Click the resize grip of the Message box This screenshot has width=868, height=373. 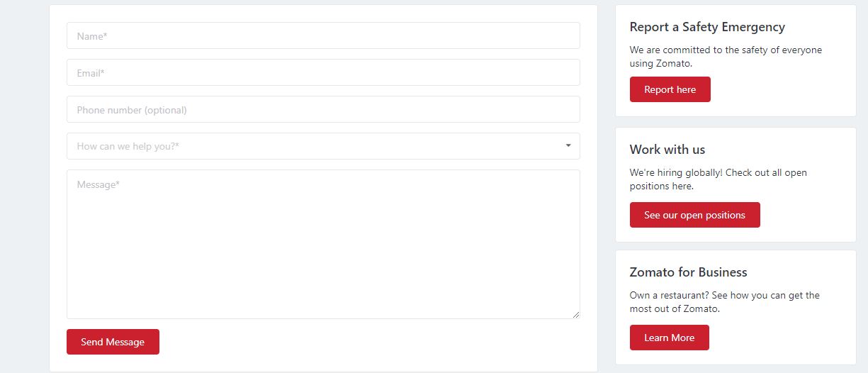(576, 315)
